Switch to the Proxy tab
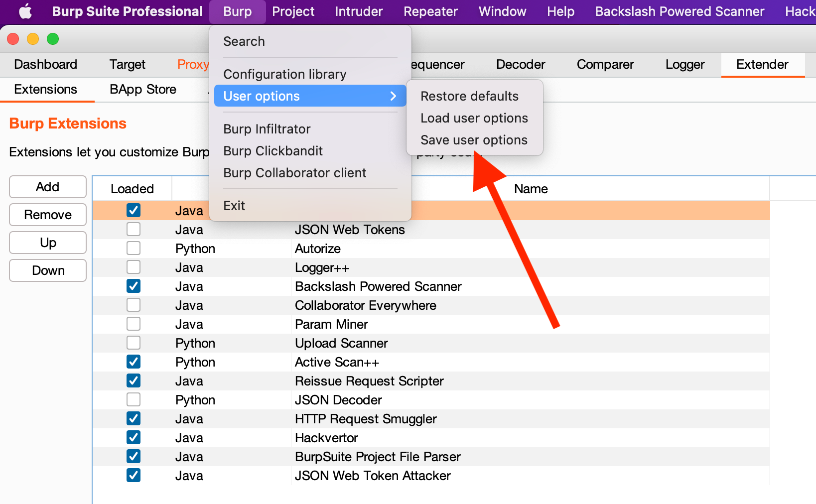This screenshot has width=816, height=504. point(192,64)
